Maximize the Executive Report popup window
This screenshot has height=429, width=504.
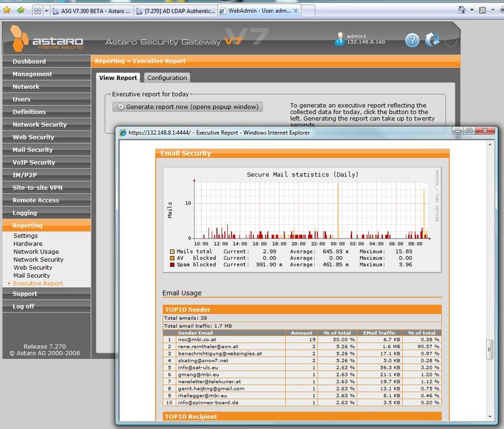click(469, 131)
